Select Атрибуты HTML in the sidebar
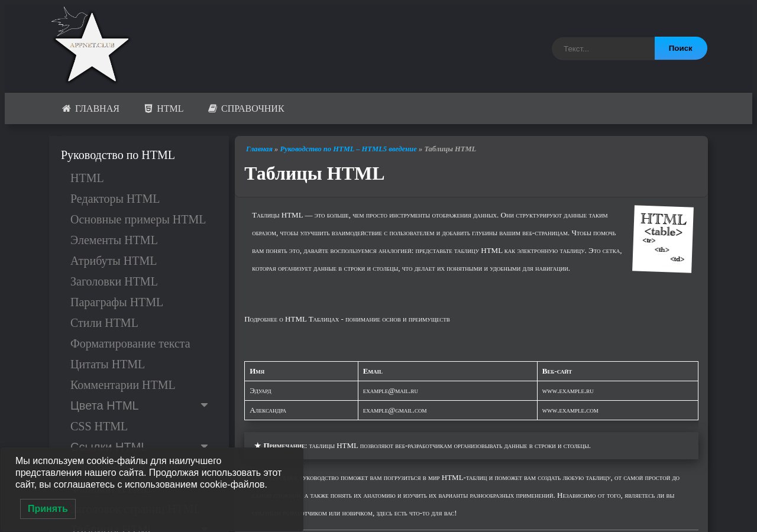The width and height of the screenshot is (757, 532). point(113,261)
